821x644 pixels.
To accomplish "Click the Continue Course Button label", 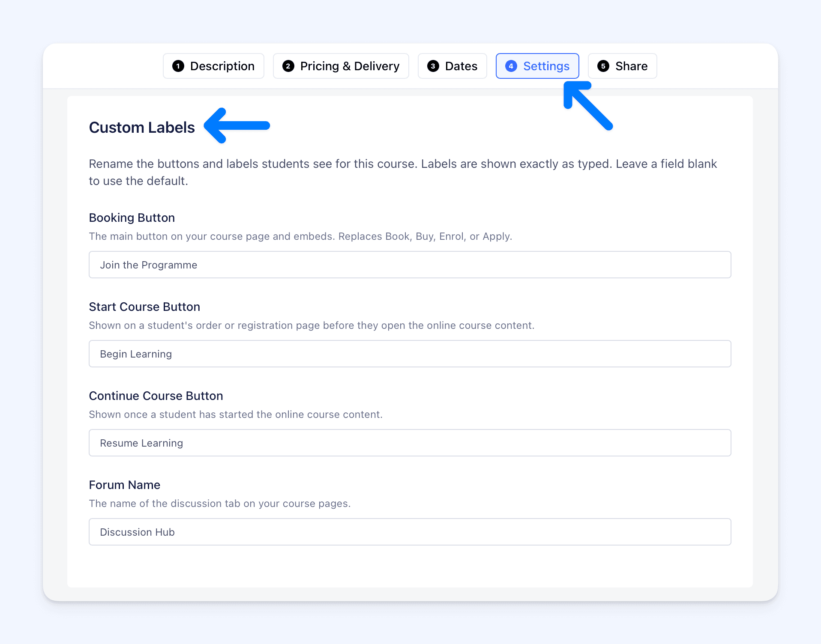I will 156,396.
